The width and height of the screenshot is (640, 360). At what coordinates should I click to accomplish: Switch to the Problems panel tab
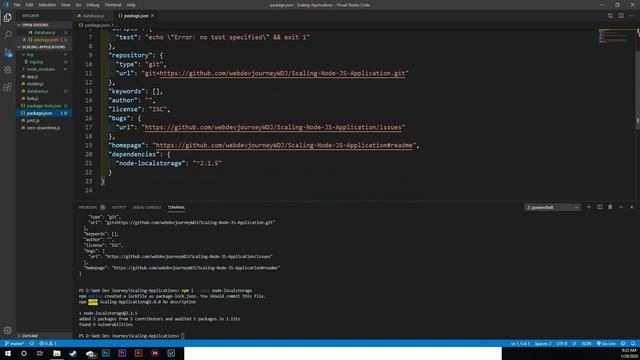coord(91,207)
